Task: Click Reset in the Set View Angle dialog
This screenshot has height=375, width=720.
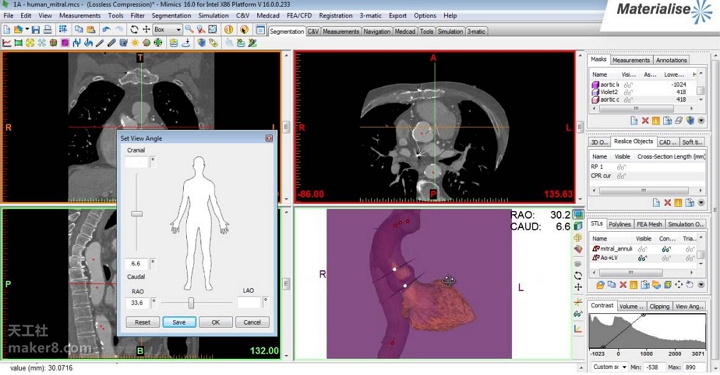Action: (x=142, y=322)
